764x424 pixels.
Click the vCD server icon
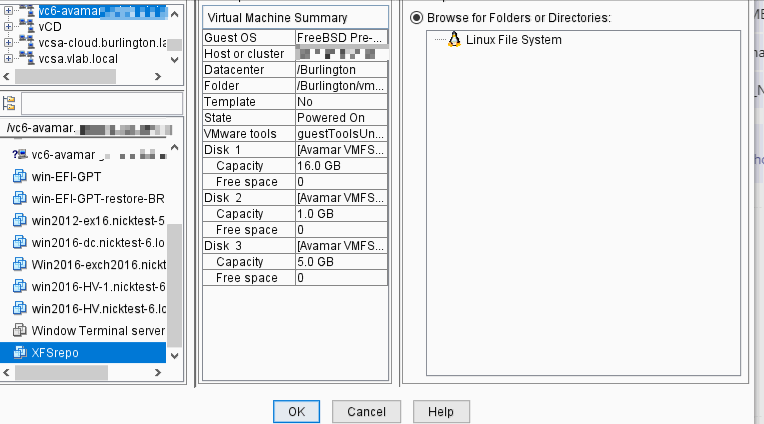26,25
